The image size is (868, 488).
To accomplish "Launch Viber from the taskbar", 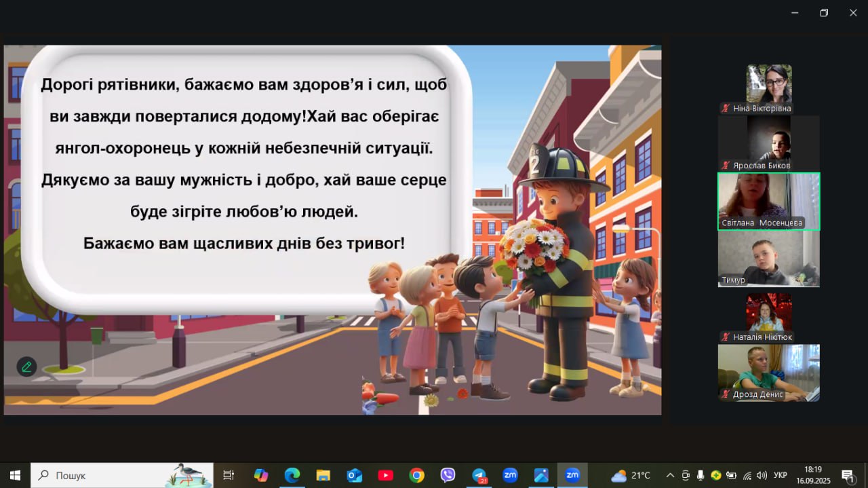I will click(448, 475).
